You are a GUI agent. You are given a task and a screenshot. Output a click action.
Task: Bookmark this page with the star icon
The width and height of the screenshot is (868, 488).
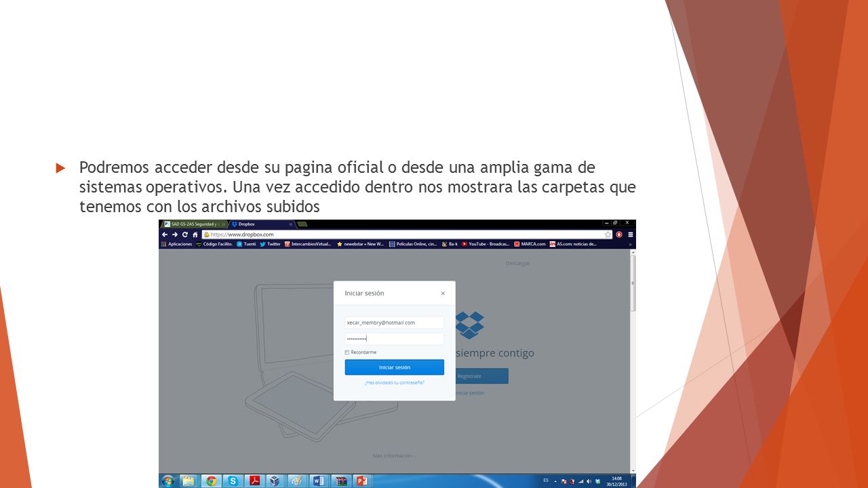tap(608, 235)
